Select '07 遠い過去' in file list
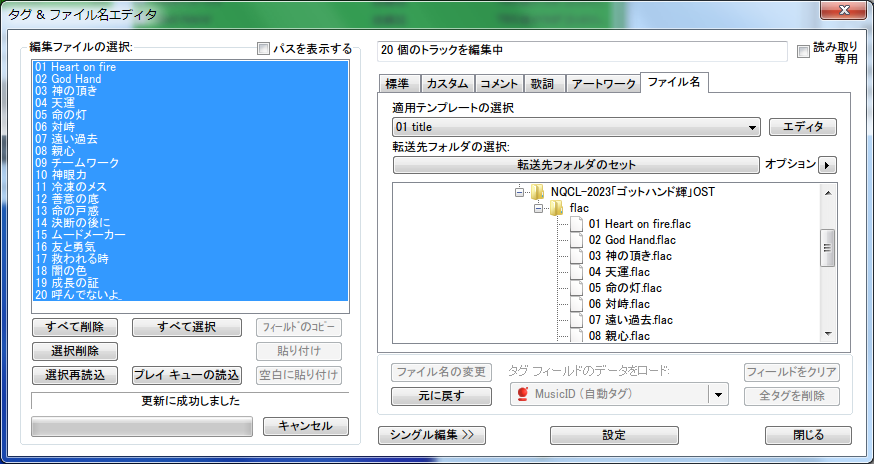The width and height of the screenshot is (874, 464). (190, 139)
